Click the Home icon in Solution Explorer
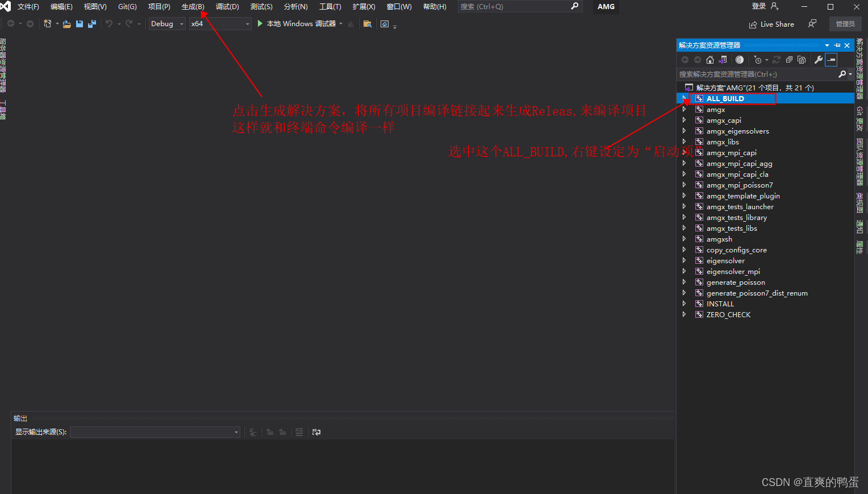 pyautogui.click(x=710, y=60)
